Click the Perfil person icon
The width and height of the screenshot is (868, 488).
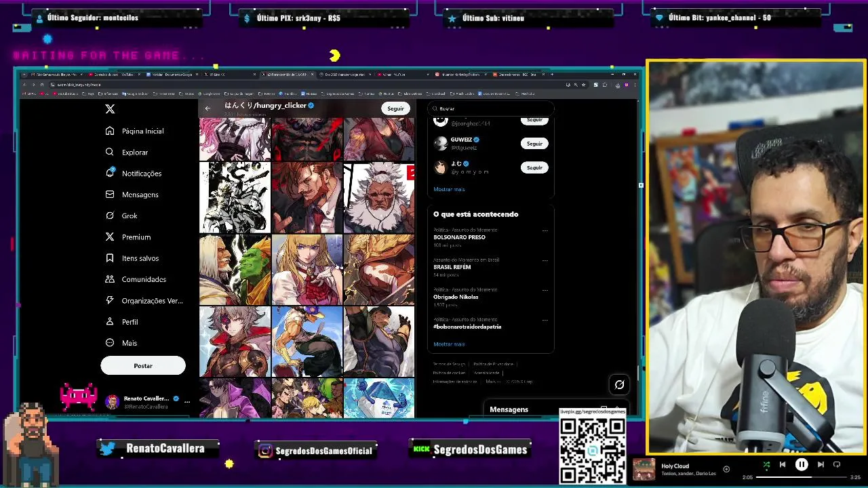pos(110,322)
